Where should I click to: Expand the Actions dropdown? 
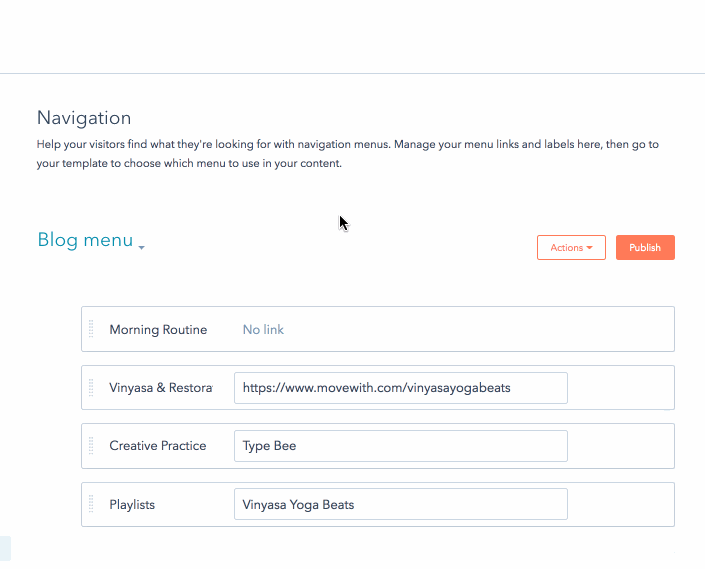[571, 248]
